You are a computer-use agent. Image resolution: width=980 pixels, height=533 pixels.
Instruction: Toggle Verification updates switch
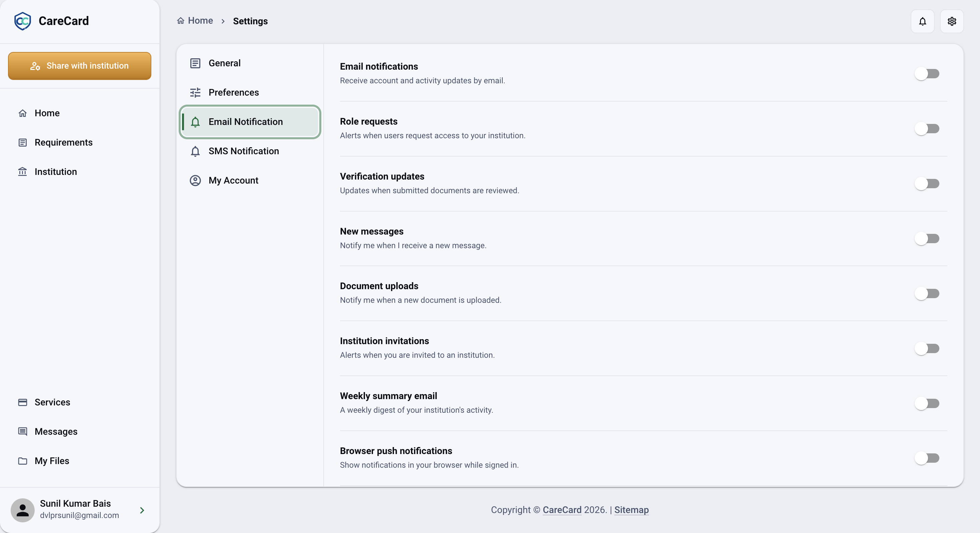pos(927,184)
